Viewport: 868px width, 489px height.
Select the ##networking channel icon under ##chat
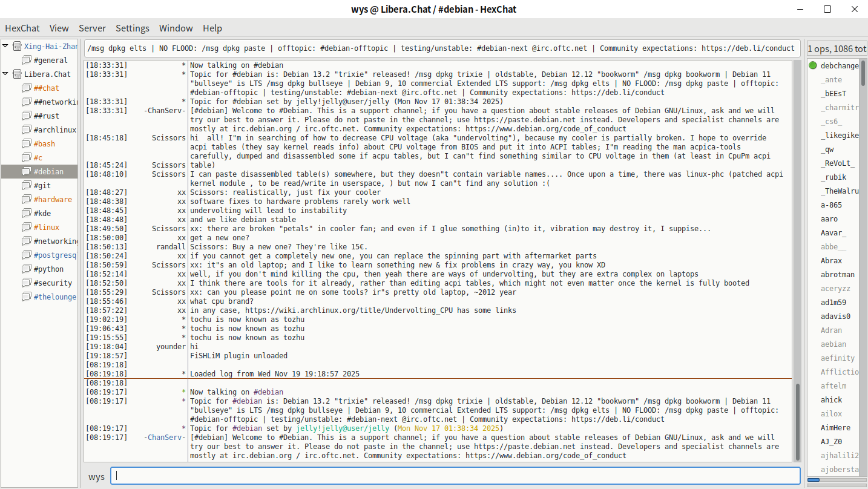tap(26, 102)
